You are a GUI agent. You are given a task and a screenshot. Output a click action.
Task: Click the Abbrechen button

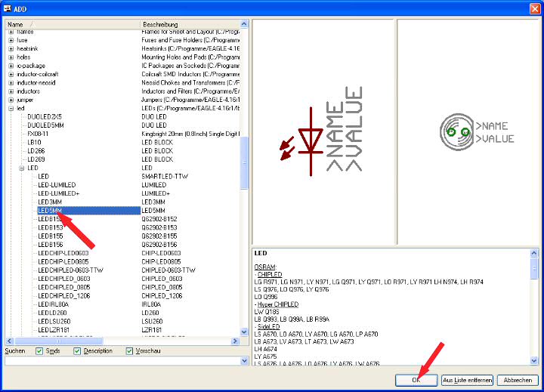click(x=517, y=380)
